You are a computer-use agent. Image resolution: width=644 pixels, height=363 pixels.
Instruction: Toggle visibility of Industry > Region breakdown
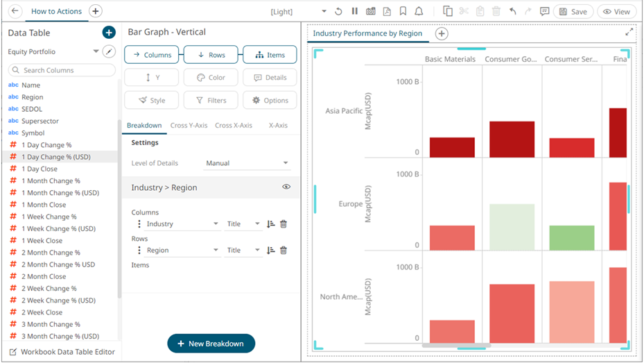286,187
